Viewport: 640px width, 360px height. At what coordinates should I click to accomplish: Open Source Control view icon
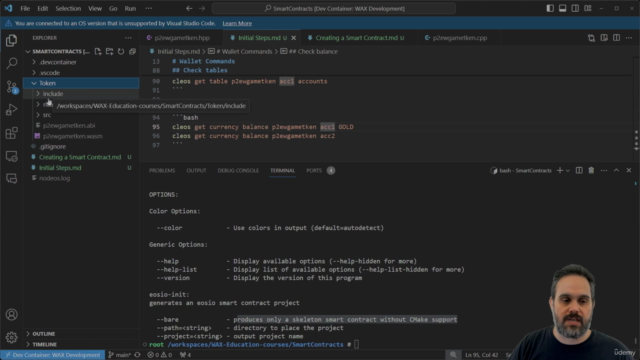tap(11, 87)
